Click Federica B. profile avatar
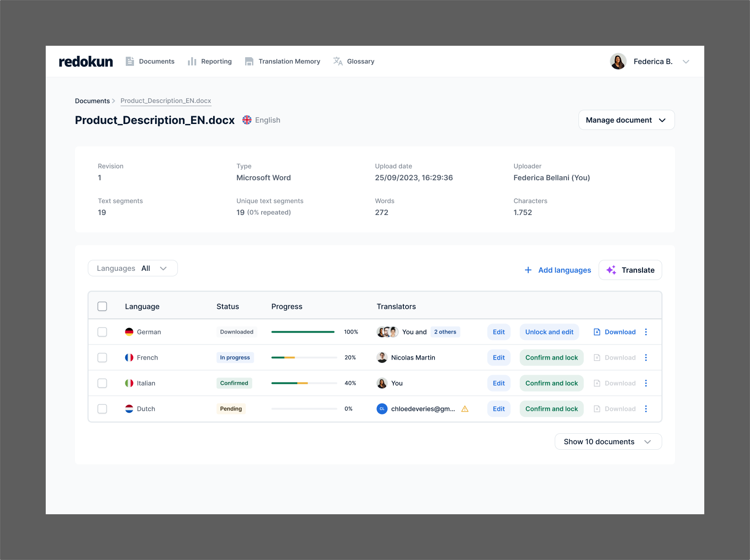 [618, 61]
